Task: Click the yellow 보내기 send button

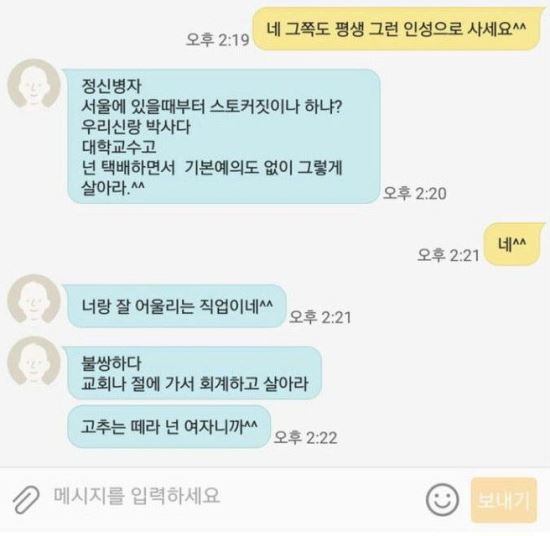Action: coord(504,500)
